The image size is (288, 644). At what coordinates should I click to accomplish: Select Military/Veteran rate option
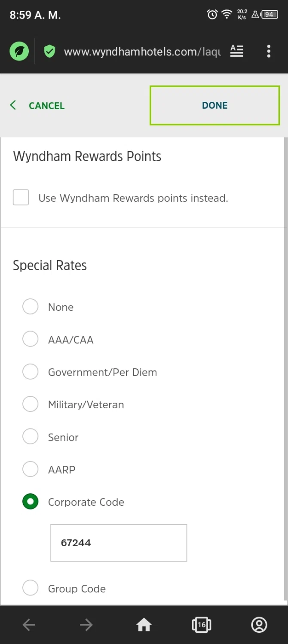point(31,404)
